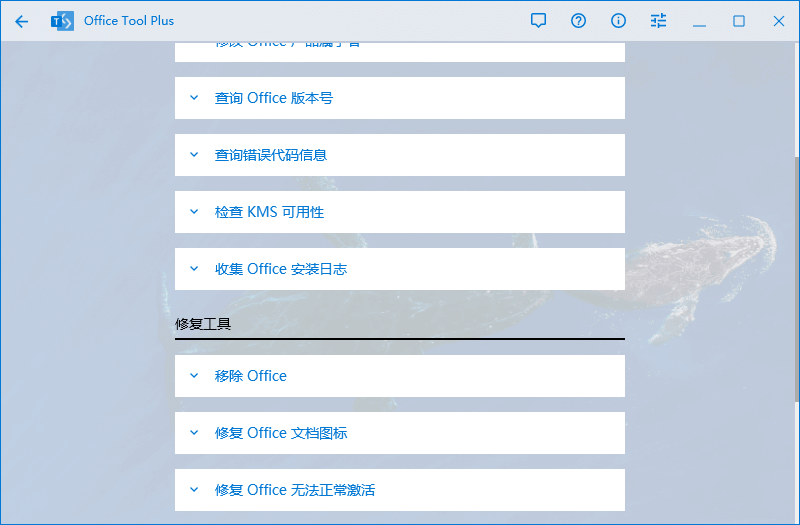Click the Office Tool Plus title text
800x525 pixels.
[129, 21]
